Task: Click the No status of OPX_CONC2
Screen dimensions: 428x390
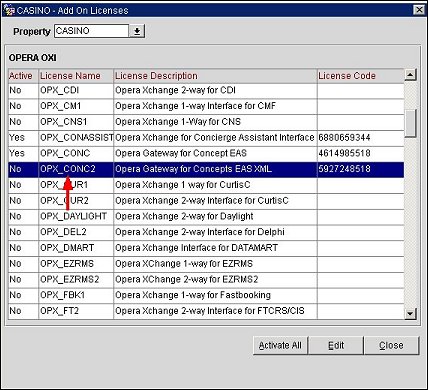Action: point(15,169)
